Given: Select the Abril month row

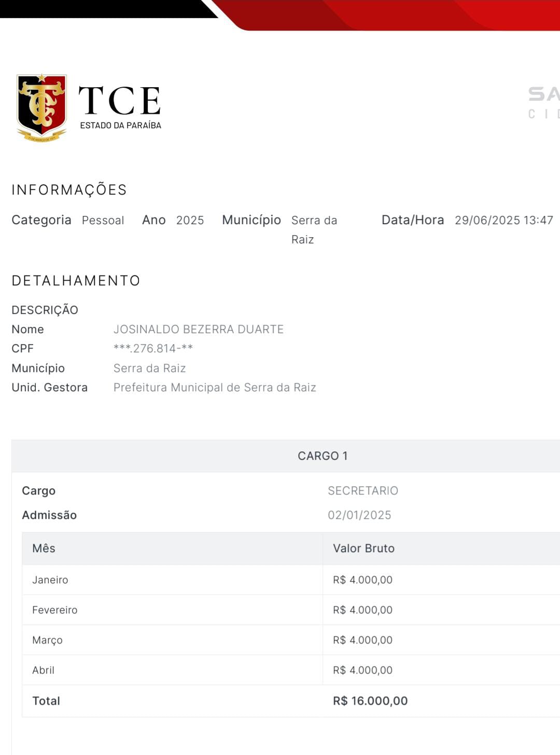Looking at the screenshot, I should 44,670.
